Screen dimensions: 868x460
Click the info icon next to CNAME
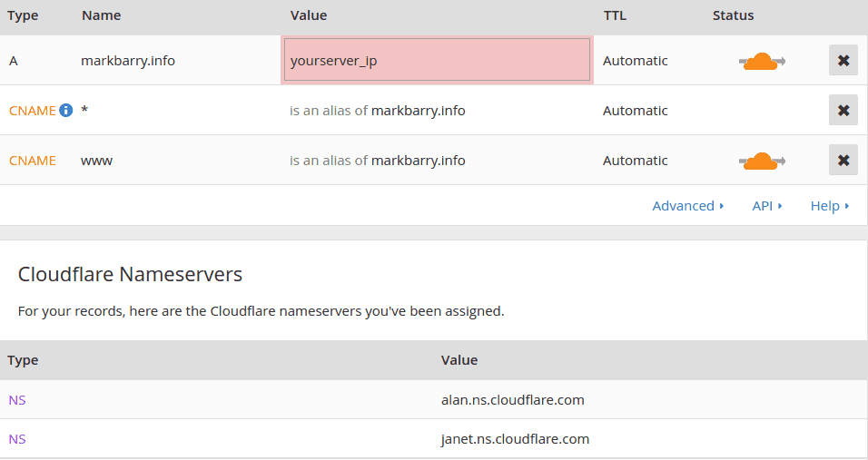pos(66,110)
